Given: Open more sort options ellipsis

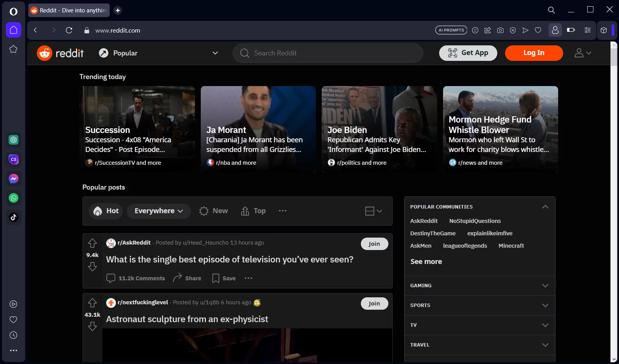Looking at the screenshot, I should coord(283,211).
